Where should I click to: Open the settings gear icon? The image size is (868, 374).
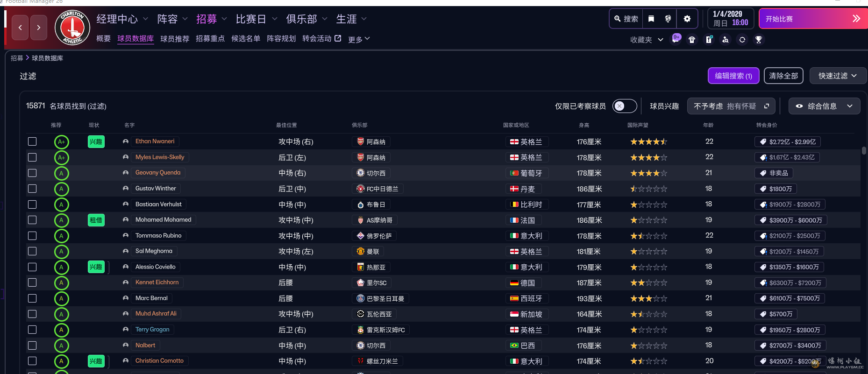pos(687,19)
